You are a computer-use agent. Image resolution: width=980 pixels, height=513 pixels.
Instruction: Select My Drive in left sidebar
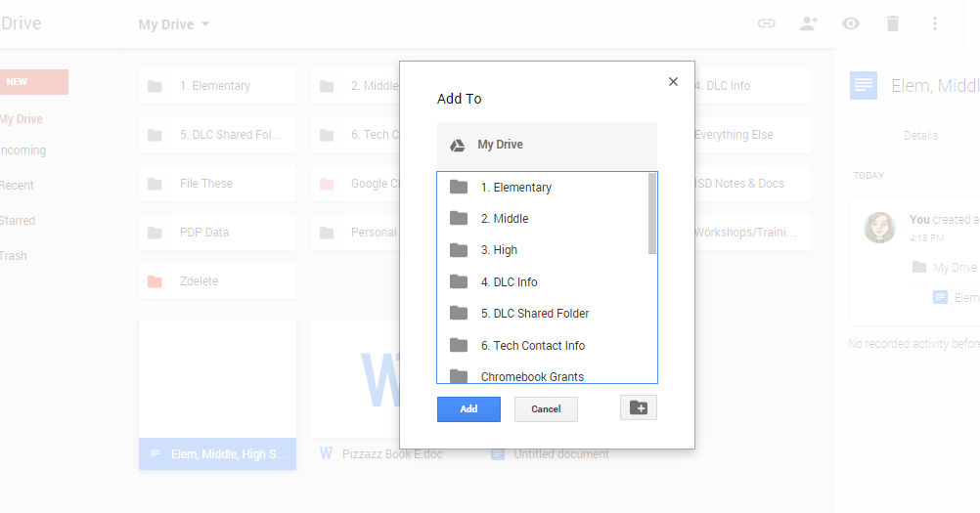pos(22,118)
